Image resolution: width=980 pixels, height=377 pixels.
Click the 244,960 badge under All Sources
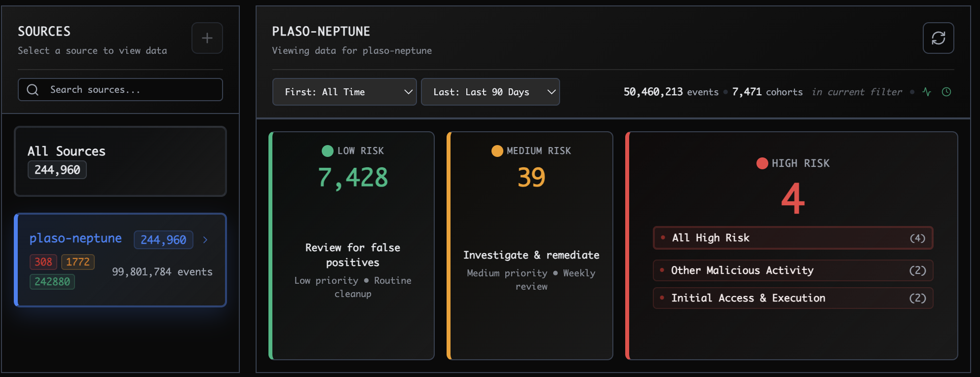57,170
